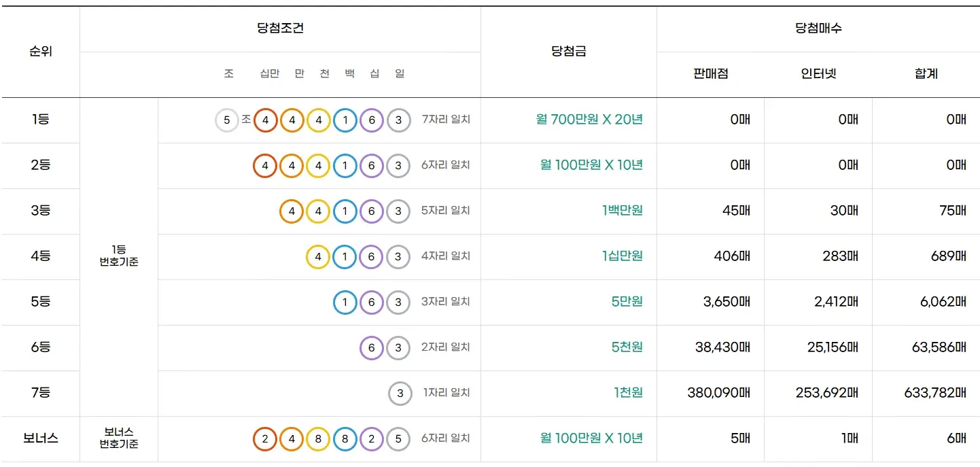
Task: Click the 보너스 번호기준 cell
Action: pyautogui.click(x=119, y=438)
